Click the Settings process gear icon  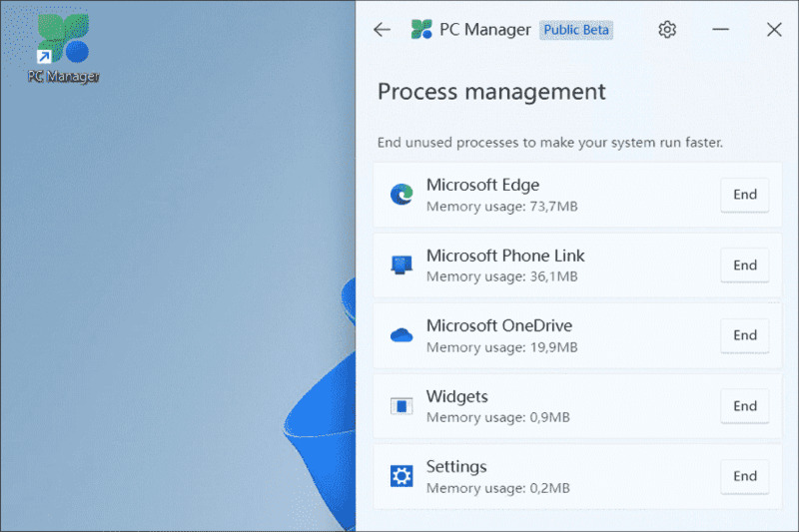[401, 476]
